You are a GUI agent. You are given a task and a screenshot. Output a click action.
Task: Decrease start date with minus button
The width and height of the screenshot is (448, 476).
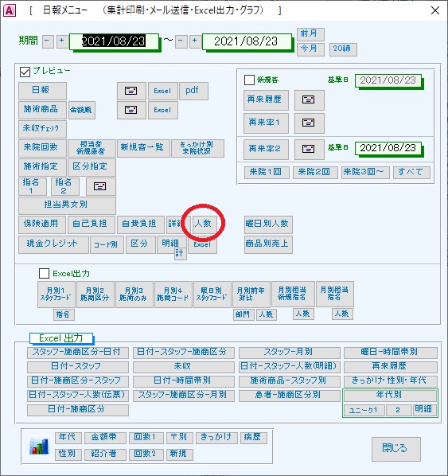coord(48,41)
